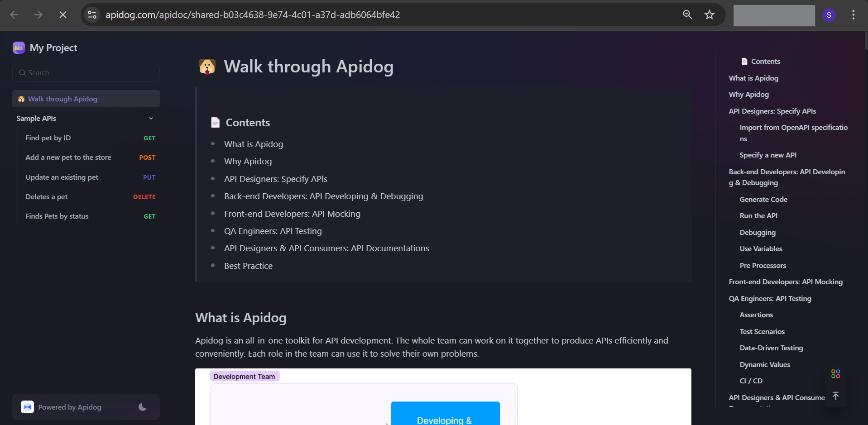
Task: Open API Designers & API Consumers: API Documentations
Action: point(326,248)
